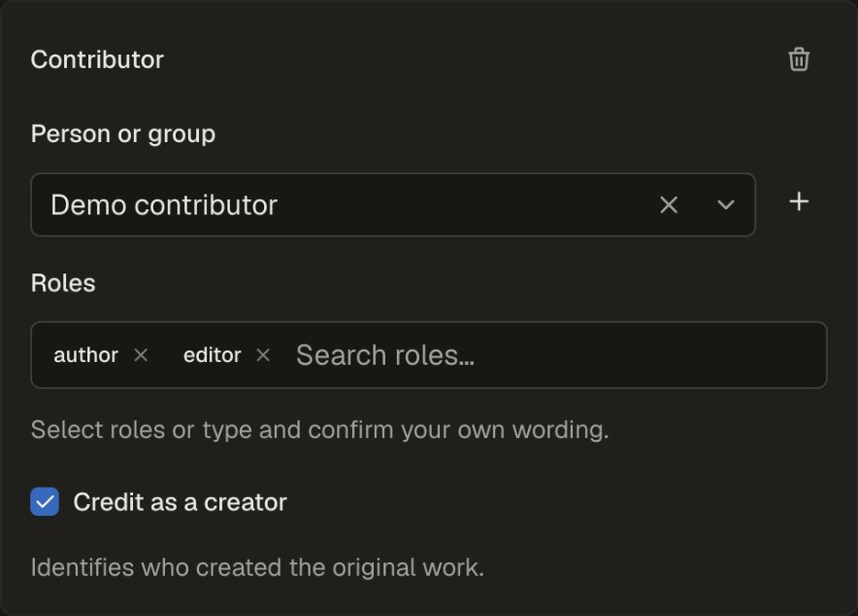Click the 'Identifies who created the original work' text
Image resolution: width=858 pixels, height=616 pixels.
[258, 567]
